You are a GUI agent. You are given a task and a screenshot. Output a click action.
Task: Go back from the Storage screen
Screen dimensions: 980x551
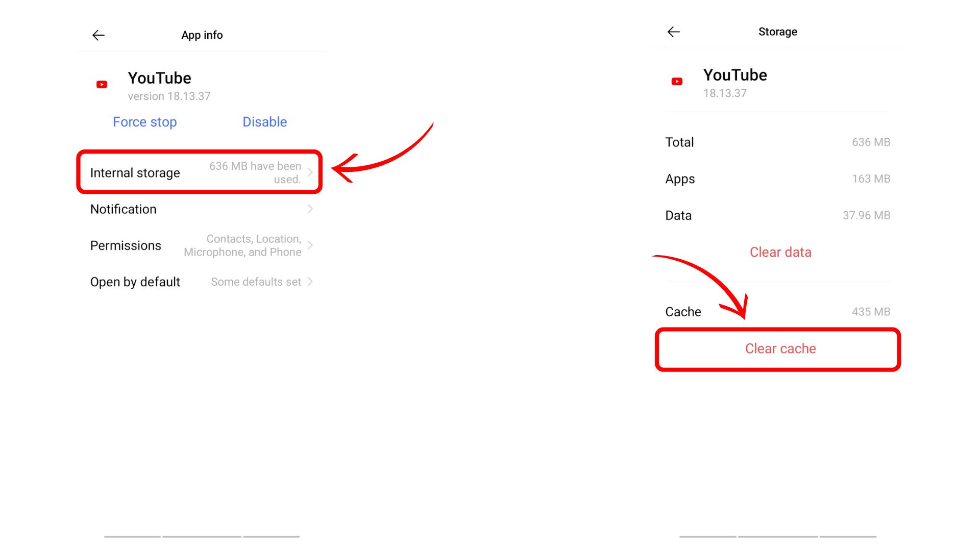[x=674, y=32]
